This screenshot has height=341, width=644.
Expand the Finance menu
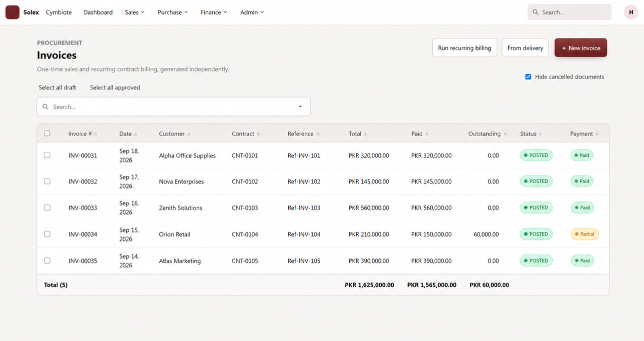pyautogui.click(x=214, y=12)
